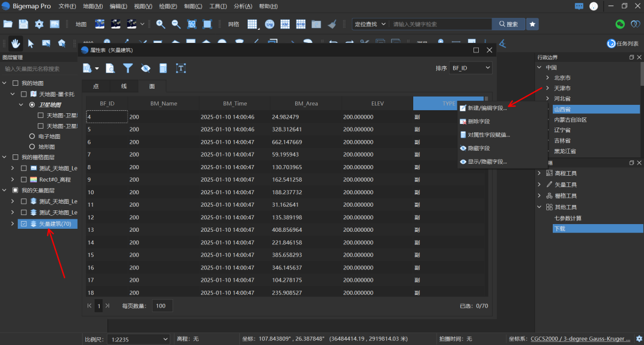This screenshot has height=345, width=644.
Task: Toggle 我的矢量图层 checkbox
Action: coord(15,190)
